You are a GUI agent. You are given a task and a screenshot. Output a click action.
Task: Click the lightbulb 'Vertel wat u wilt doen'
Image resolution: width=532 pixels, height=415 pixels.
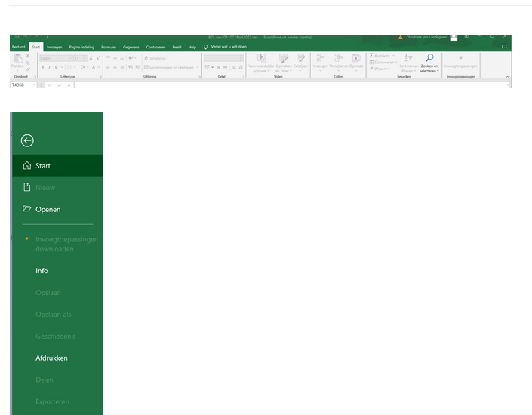pyautogui.click(x=205, y=47)
